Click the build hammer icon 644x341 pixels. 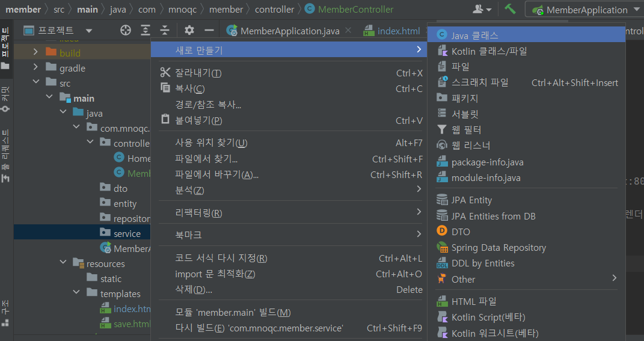click(510, 8)
